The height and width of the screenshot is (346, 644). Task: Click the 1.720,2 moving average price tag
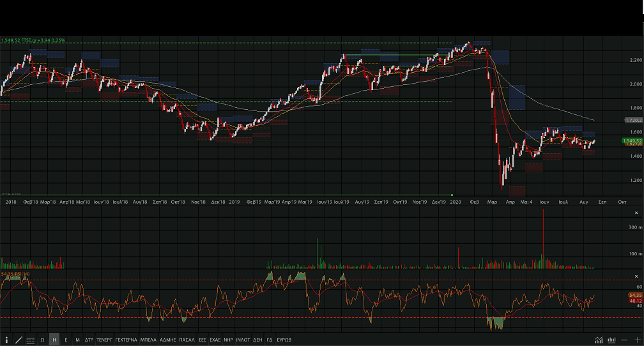click(x=632, y=120)
